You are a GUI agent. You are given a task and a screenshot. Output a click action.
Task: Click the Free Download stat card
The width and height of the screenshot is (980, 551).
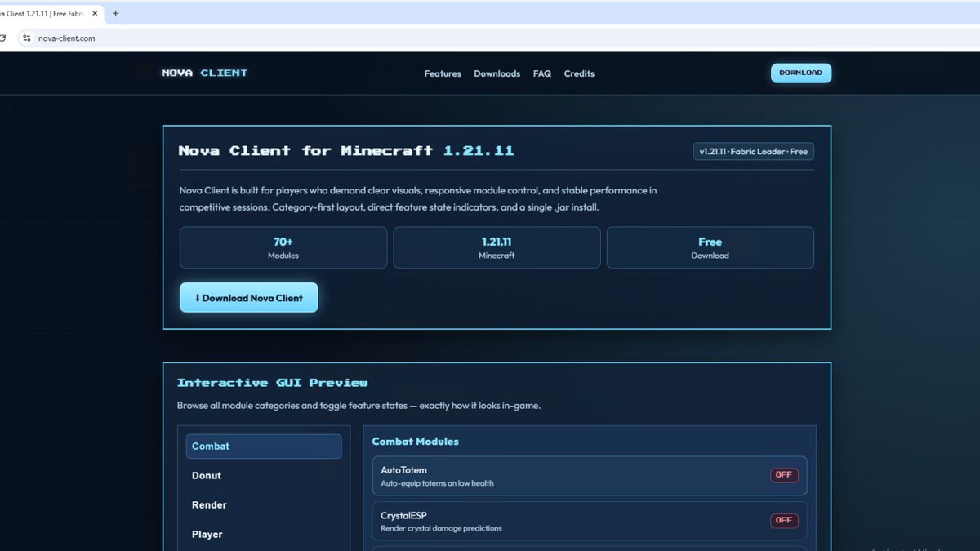click(x=710, y=247)
